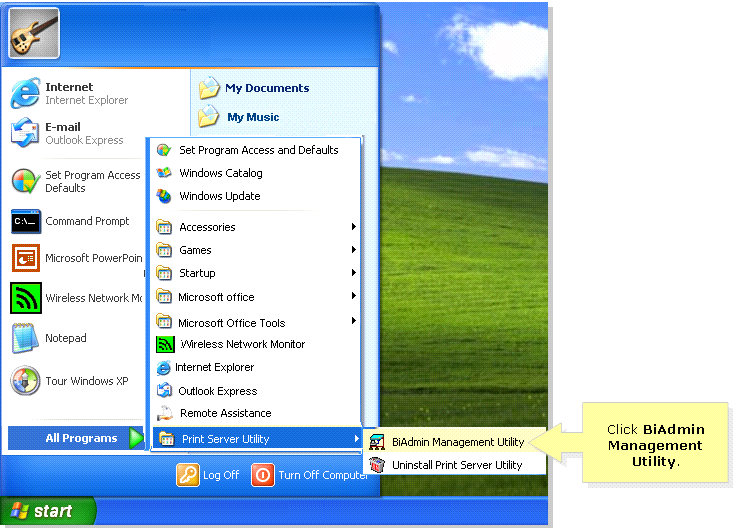Click the Accessories folder icon

pos(164,227)
